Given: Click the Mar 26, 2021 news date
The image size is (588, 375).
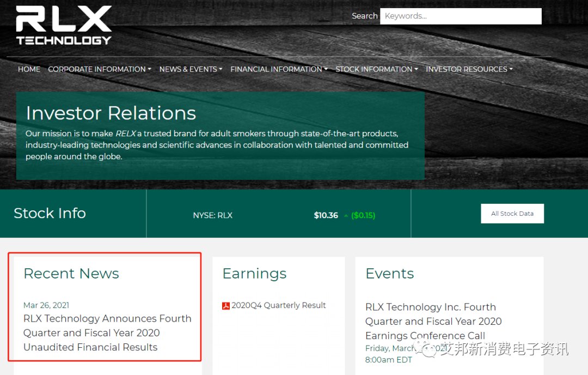Looking at the screenshot, I should click(46, 305).
